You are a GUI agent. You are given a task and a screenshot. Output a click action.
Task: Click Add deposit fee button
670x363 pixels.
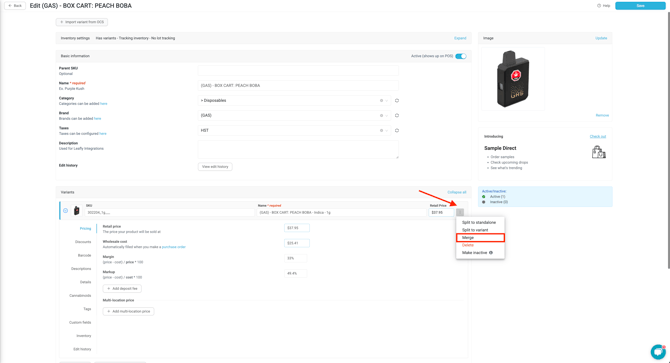(x=122, y=289)
